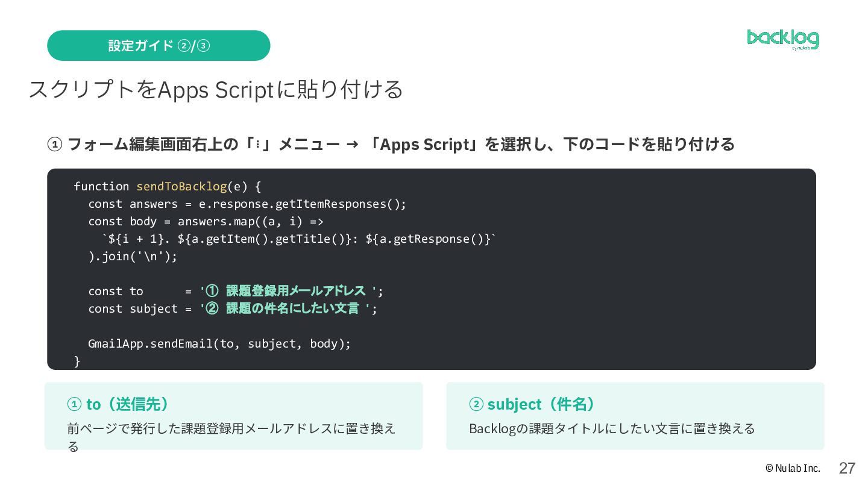This screenshot has width=868, height=488.
Task: Click the 'const body = answers.map' code line
Action: point(206,221)
